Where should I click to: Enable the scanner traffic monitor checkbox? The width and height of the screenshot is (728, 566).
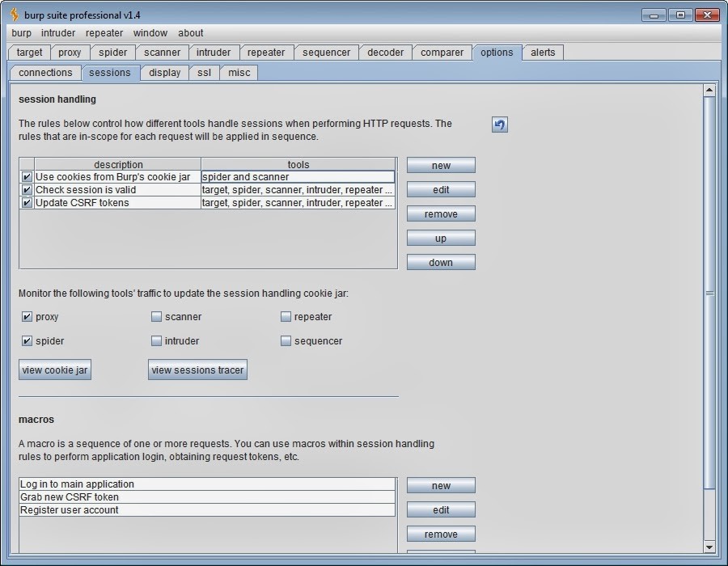pos(156,316)
